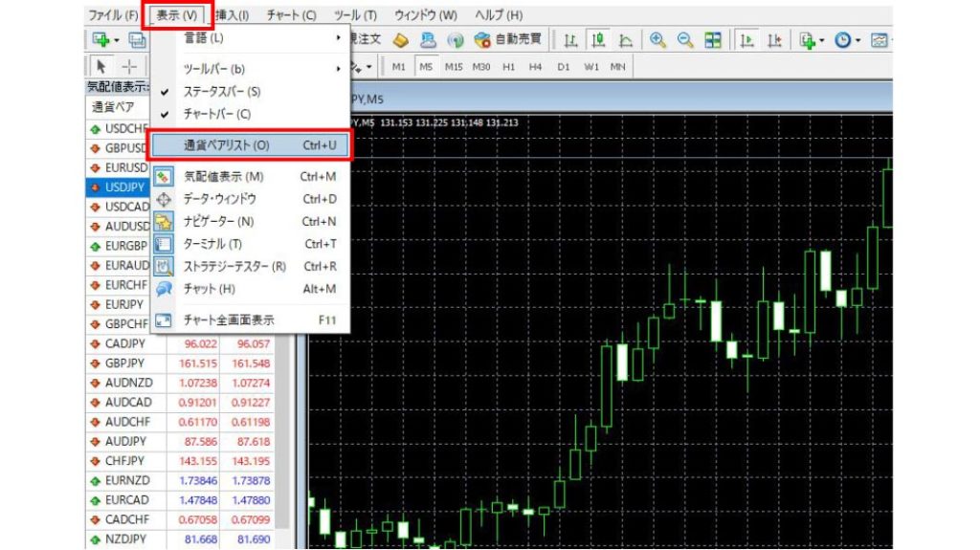Toggle 気配値表示 (M) panel visibility
980x550 pixels.
coord(223,177)
